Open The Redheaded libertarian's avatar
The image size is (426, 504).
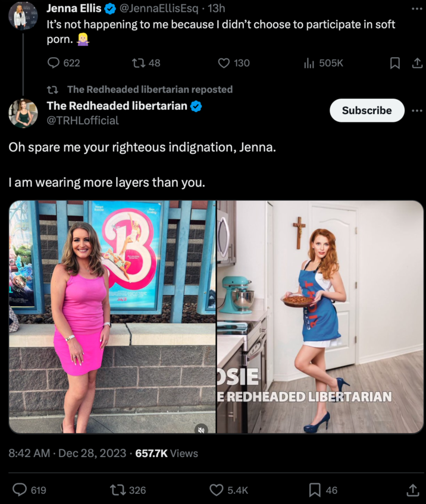tap(23, 113)
